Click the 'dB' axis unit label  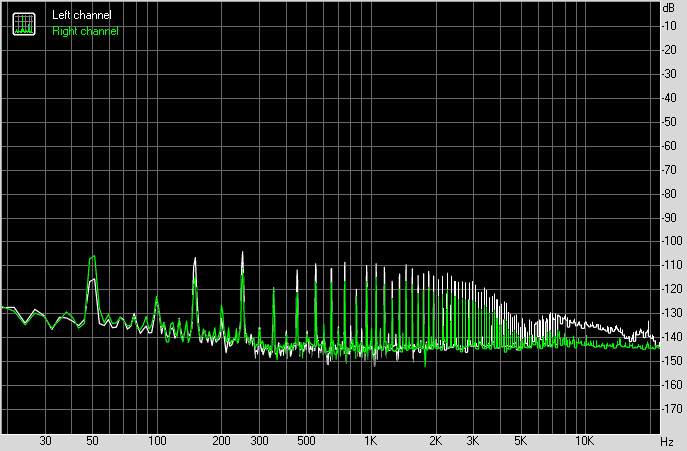tap(669, 8)
